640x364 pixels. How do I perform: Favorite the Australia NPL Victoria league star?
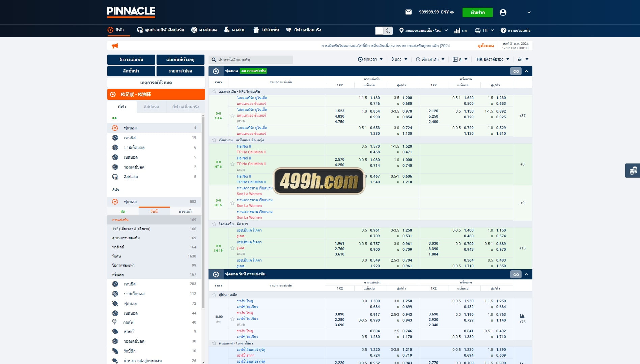point(214,91)
